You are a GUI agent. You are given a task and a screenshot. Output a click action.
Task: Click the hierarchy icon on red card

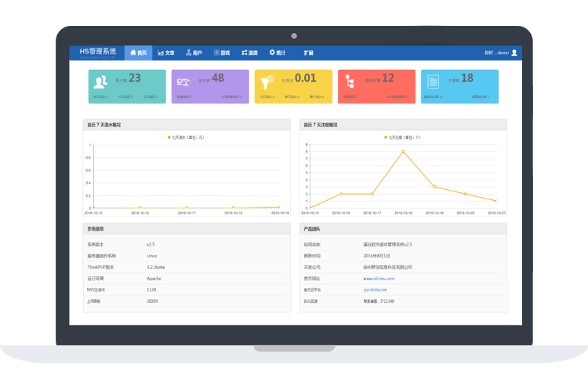coord(353,82)
